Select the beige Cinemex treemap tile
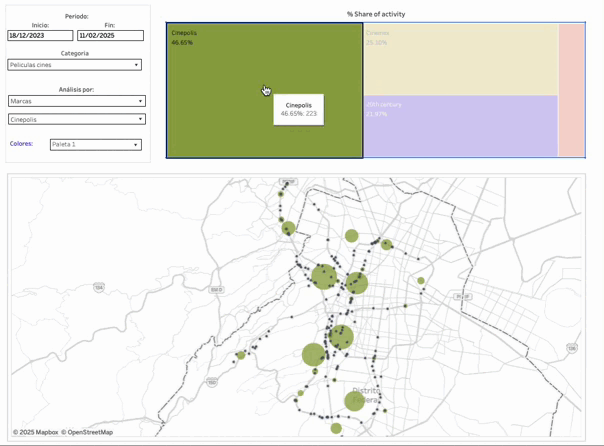 point(461,59)
